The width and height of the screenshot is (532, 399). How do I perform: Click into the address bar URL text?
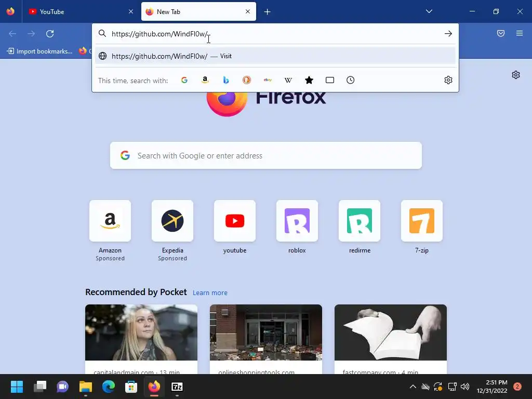click(x=159, y=34)
